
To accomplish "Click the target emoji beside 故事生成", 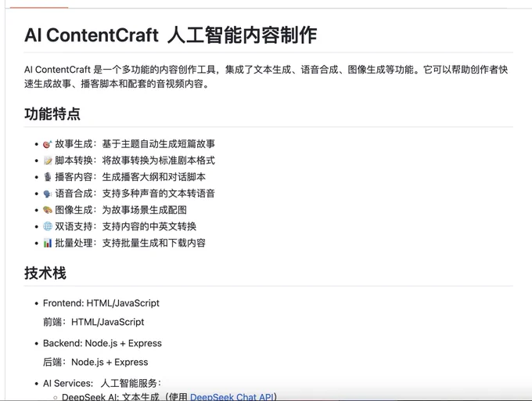I will [x=48, y=144].
